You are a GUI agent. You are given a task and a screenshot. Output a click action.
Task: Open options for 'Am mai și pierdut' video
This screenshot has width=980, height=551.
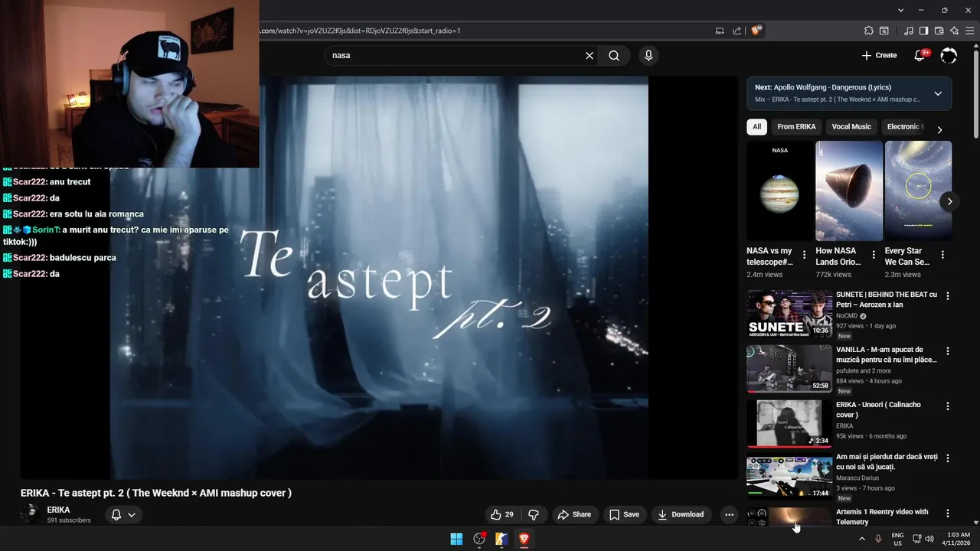(x=948, y=458)
